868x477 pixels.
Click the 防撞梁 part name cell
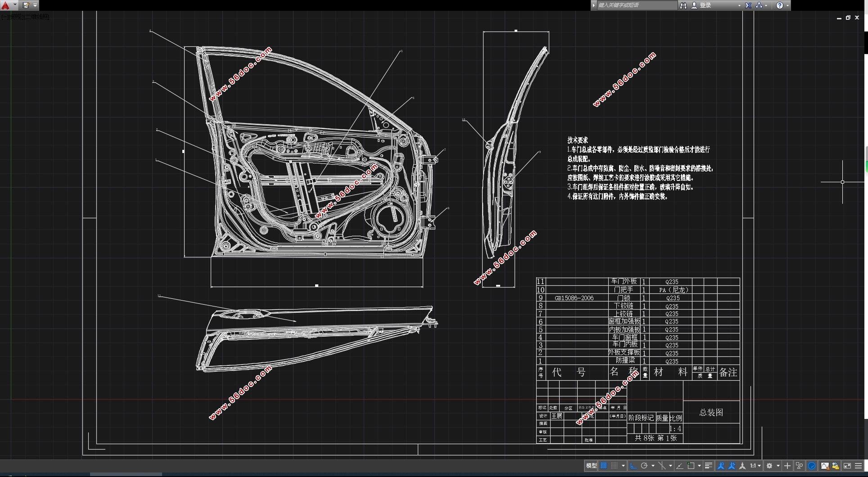[625, 360]
